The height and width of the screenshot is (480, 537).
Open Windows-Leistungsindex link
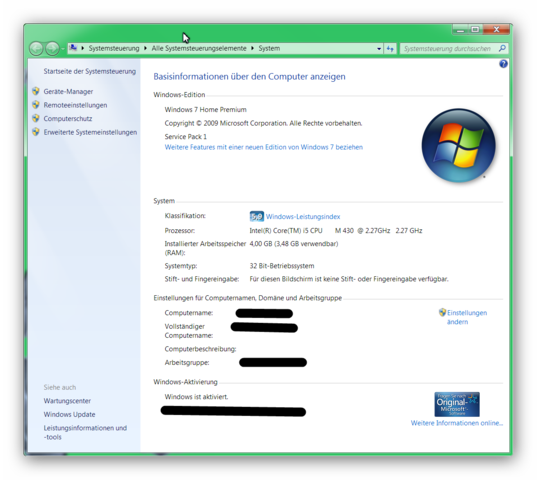coord(303,217)
